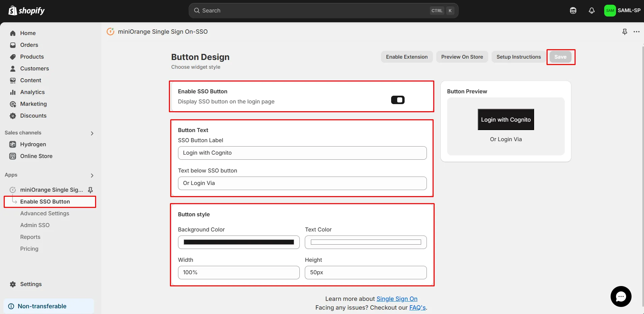Image resolution: width=644 pixels, height=314 pixels.
Task: Click the Discounts badge icon
Action: coord(13,116)
